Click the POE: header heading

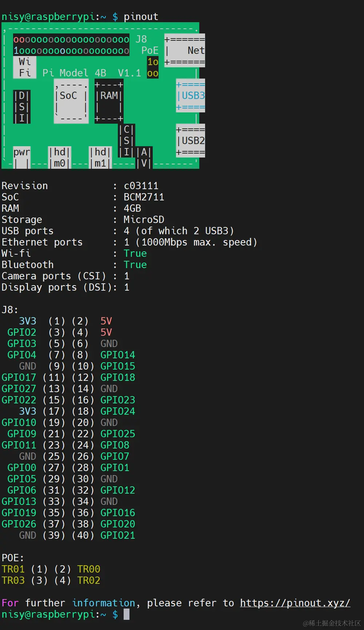point(13,558)
